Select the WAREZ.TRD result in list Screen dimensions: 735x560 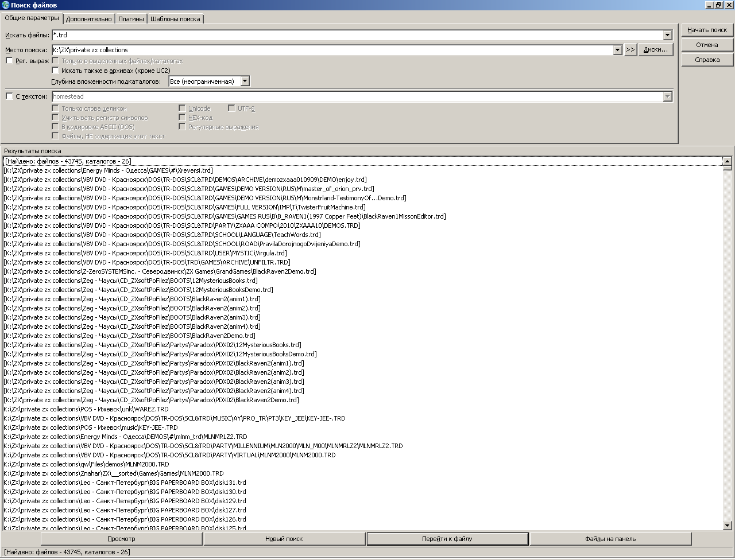click(x=86, y=409)
